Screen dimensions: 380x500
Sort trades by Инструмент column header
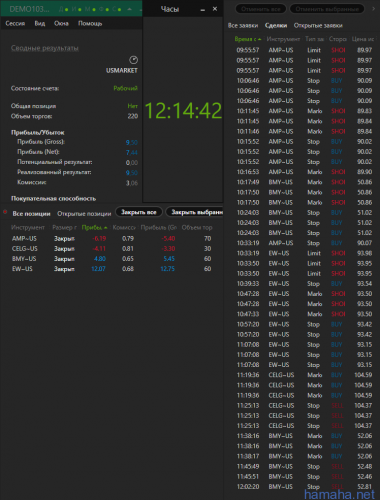283,39
